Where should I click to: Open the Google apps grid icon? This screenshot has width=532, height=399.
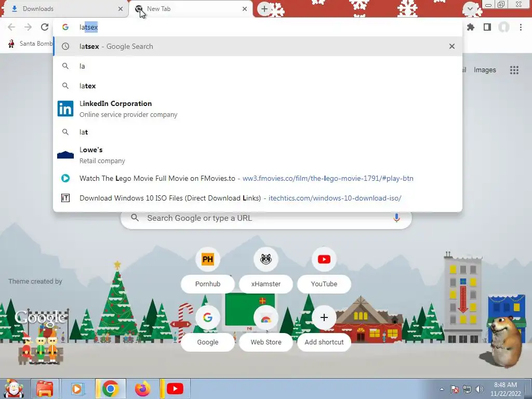pos(514,70)
